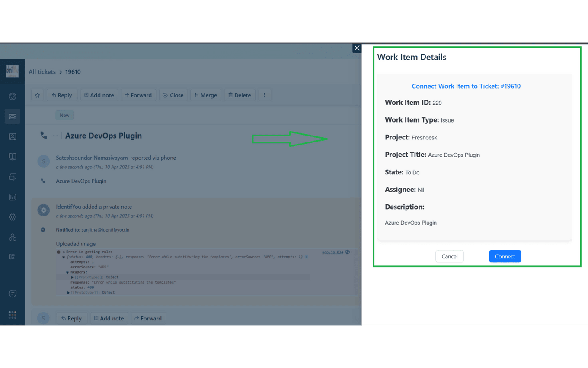Screen dimensions: 588x368
Task: Open the Solutions knowledge base icon
Action: point(12,156)
